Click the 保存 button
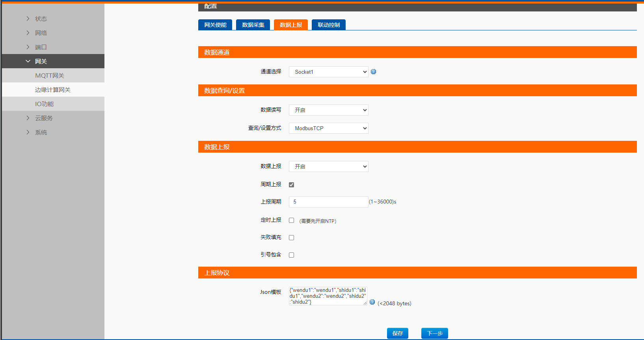 [x=397, y=333]
